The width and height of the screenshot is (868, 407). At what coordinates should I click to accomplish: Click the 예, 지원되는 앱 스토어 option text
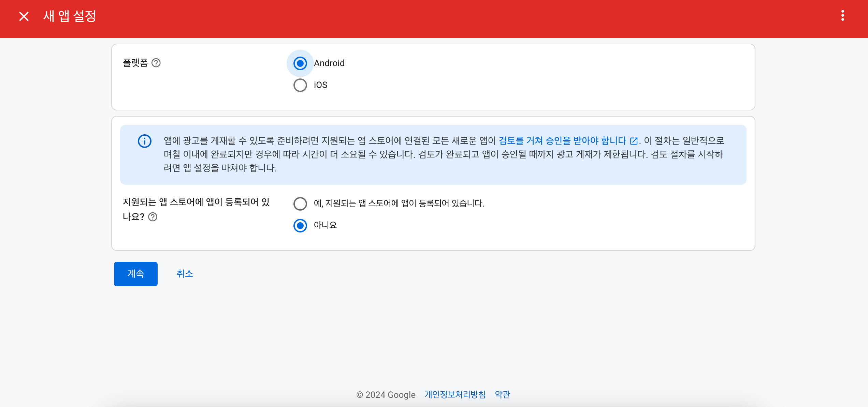pyautogui.click(x=399, y=204)
